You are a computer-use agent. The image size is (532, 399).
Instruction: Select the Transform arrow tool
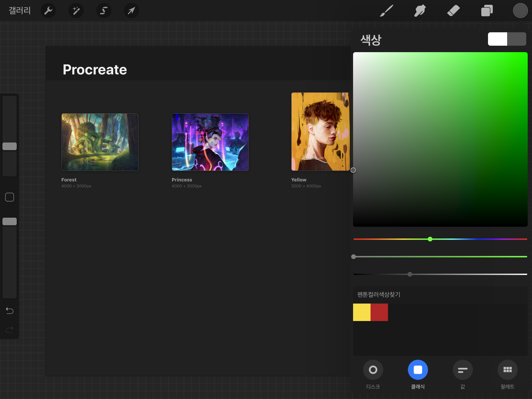pyautogui.click(x=131, y=11)
